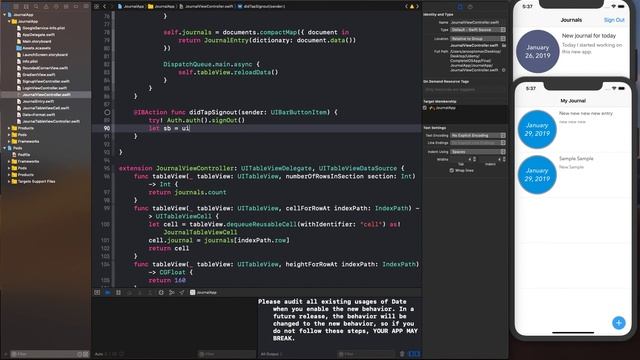Image resolution: width=640 pixels, height=360 pixels.
Task: Expand the Products folder under JournalApp
Action: click(x=9, y=128)
